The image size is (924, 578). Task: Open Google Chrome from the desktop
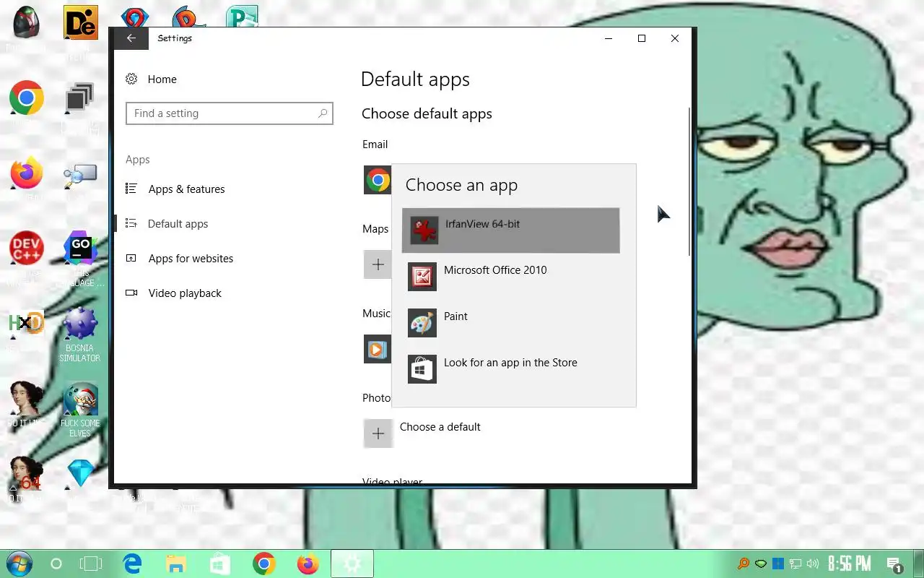tap(27, 98)
